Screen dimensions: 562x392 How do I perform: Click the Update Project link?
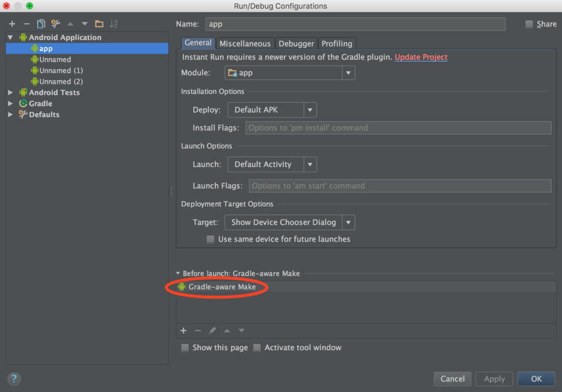click(x=421, y=57)
